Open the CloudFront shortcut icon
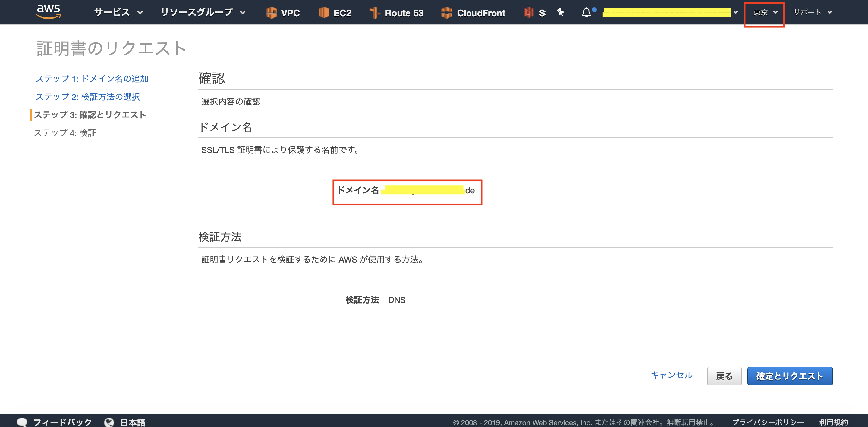The width and height of the screenshot is (868, 427). click(x=446, y=13)
